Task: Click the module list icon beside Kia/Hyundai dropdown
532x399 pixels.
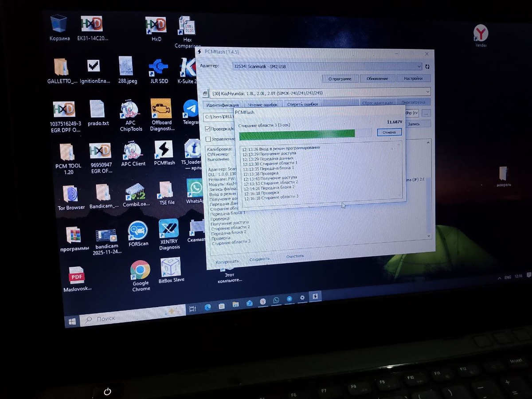Action: click(205, 94)
